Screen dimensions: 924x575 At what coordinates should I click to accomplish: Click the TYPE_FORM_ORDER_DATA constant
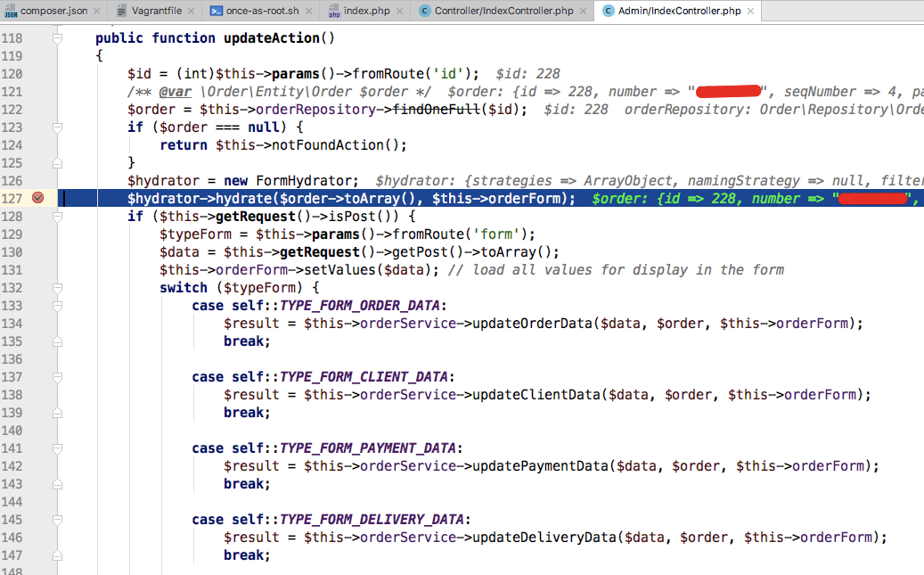[x=360, y=306]
